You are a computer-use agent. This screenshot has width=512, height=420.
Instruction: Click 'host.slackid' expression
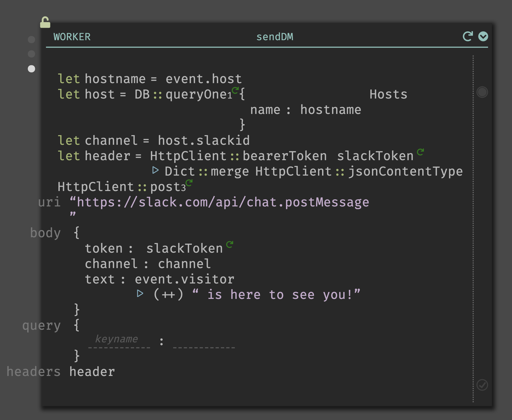tap(204, 141)
